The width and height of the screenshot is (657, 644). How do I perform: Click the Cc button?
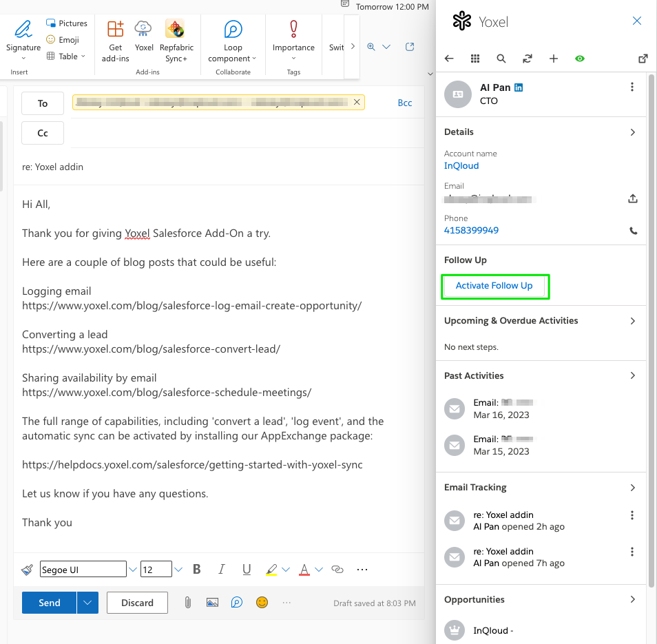[x=43, y=133]
